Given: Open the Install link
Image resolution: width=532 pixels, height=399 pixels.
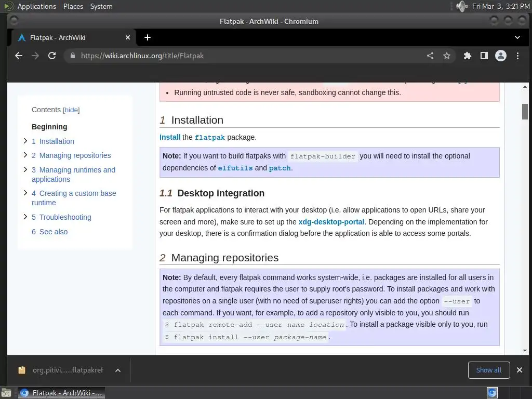Looking at the screenshot, I should pos(170,137).
